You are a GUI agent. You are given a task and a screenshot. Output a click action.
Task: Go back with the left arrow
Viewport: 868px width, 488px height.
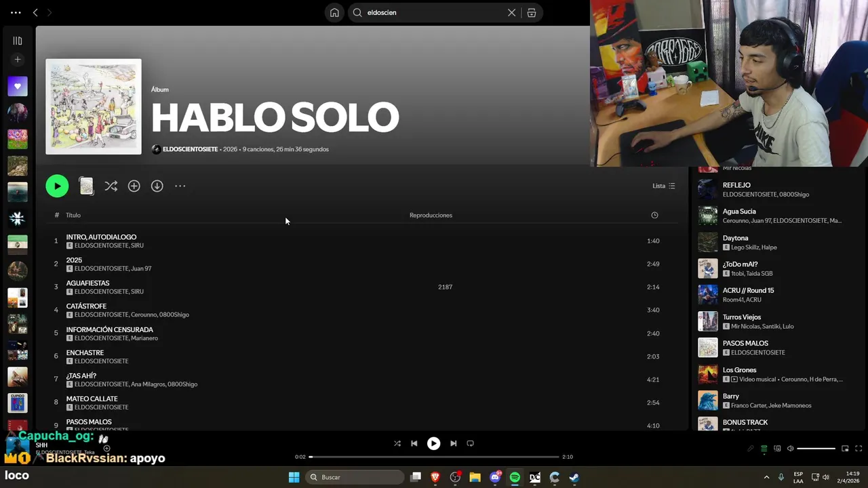35,12
